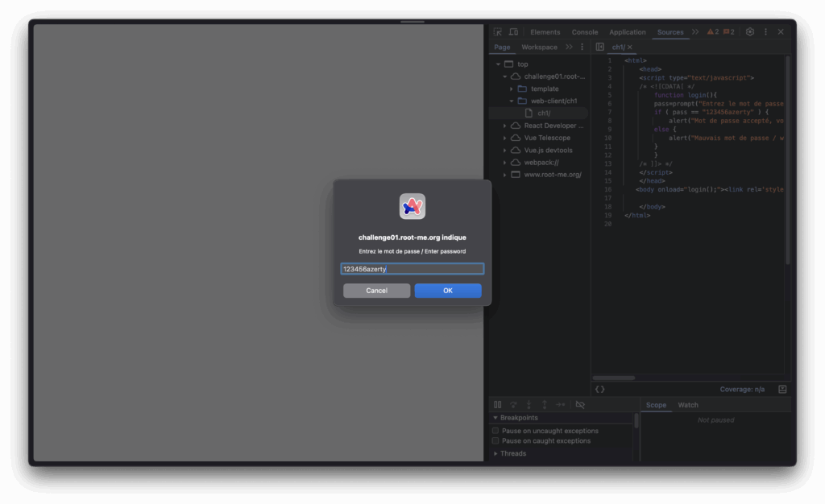Open DevTools settings gear

point(750,32)
